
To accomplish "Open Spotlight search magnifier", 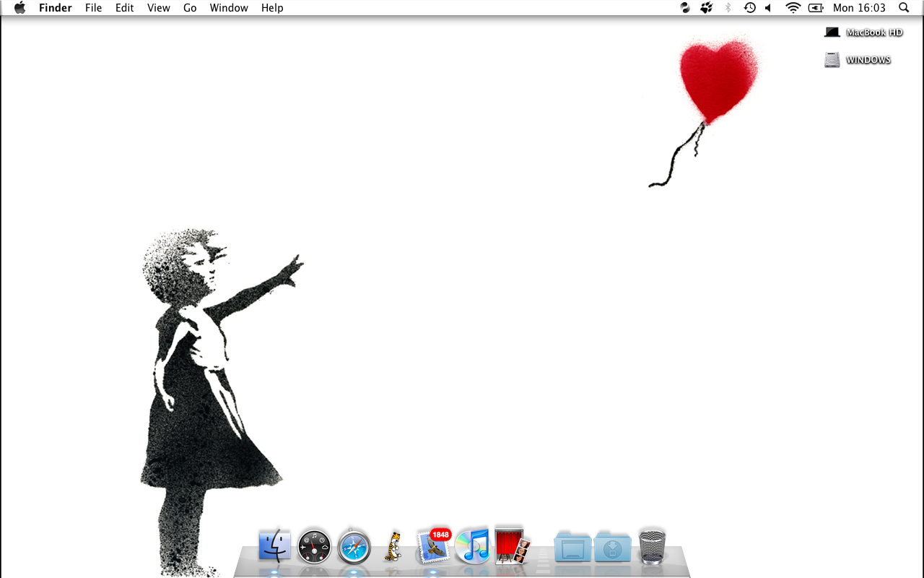I will pos(904,8).
